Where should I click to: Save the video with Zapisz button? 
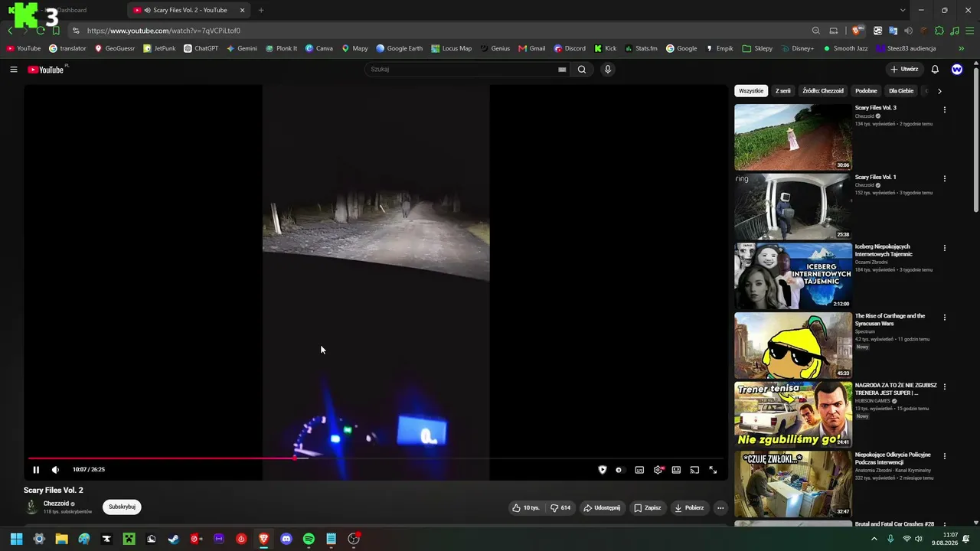point(648,507)
